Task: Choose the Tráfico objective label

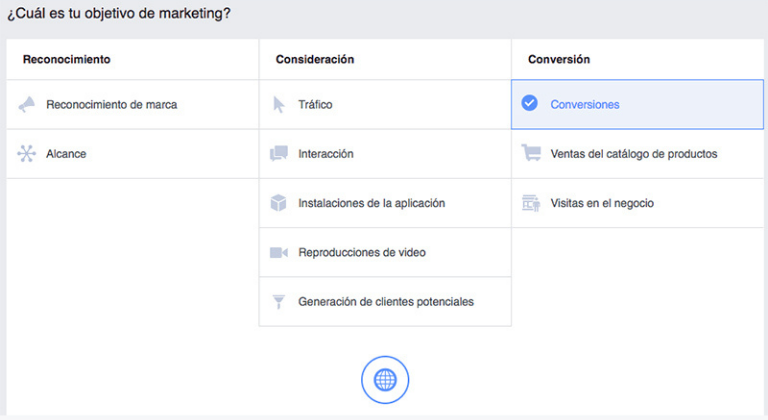Action: click(315, 104)
